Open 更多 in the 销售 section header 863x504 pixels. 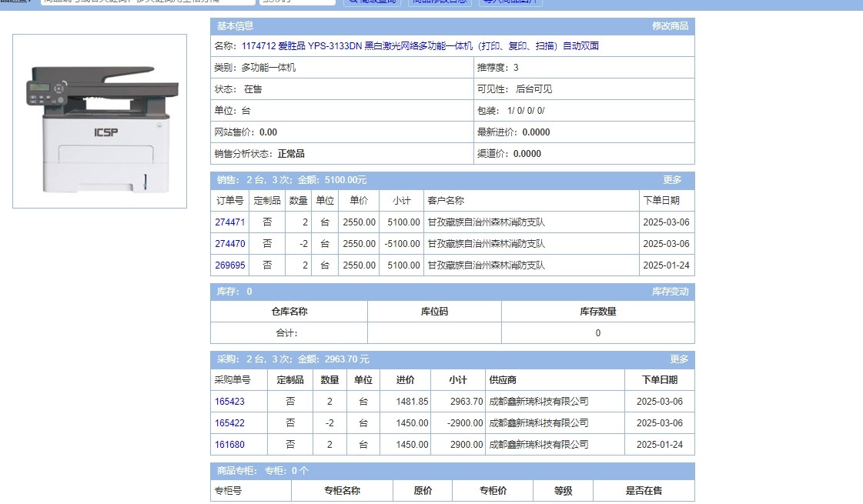[672, 180]
